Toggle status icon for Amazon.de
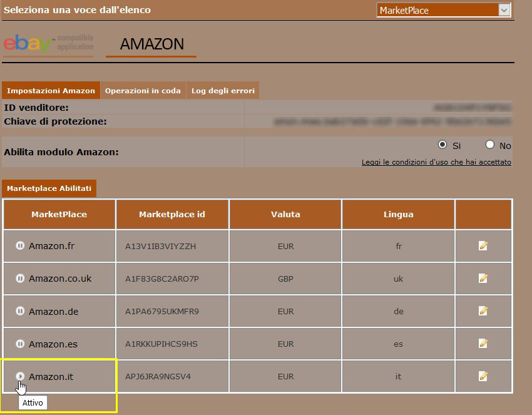Image resolution: width=532 pixels, height=415 pixels. [x=20, y=311]
